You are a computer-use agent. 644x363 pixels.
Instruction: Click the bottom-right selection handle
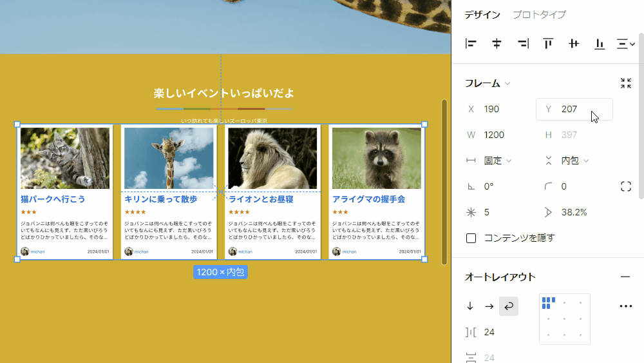click(424, 259)
